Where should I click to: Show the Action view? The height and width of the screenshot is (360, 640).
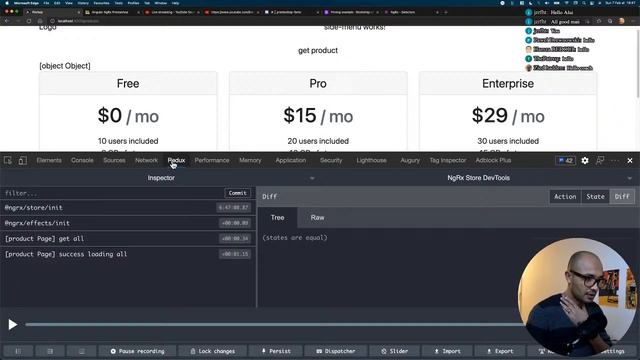pos(565,197)
